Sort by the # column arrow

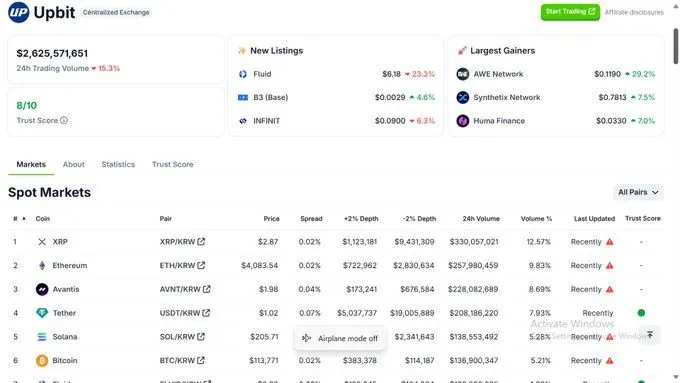[24, 219]
